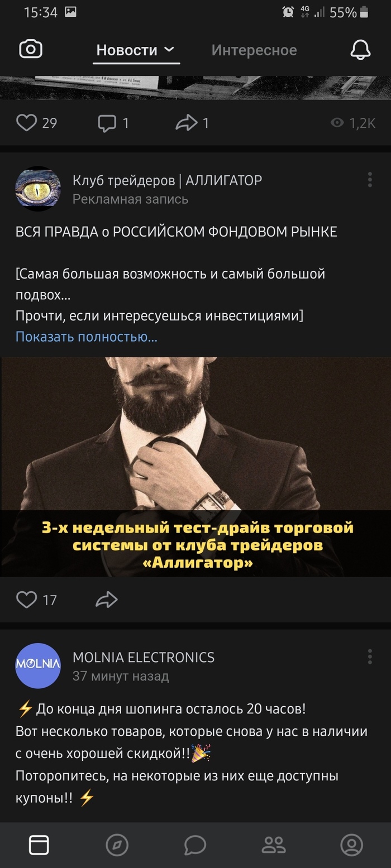Screen dimensions: 391x868
Task: Open MOLNIA ELECTRONICS round logo avatar
Action: (38, 665)
